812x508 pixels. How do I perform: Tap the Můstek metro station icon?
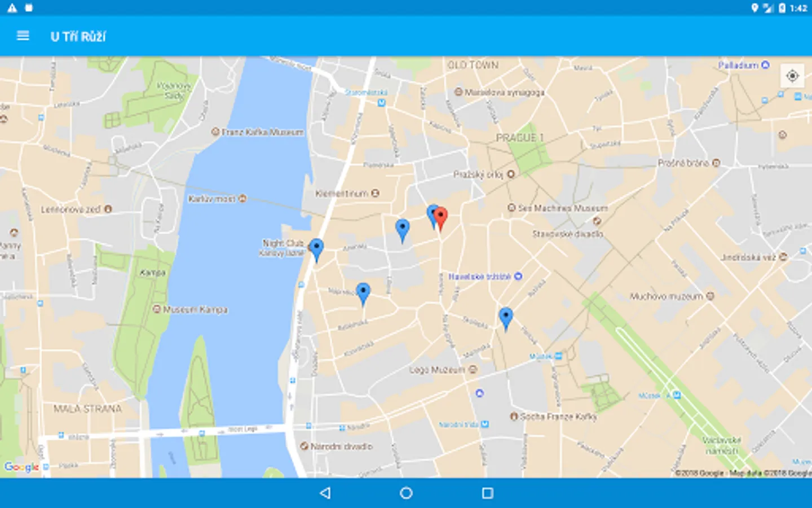[x=558, y=356]
